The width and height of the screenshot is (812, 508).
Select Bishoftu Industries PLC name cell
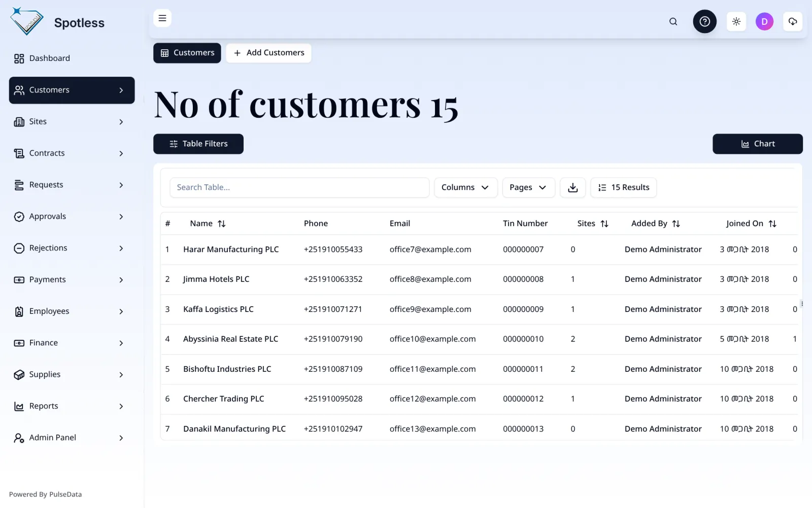(x=227, y=369)
